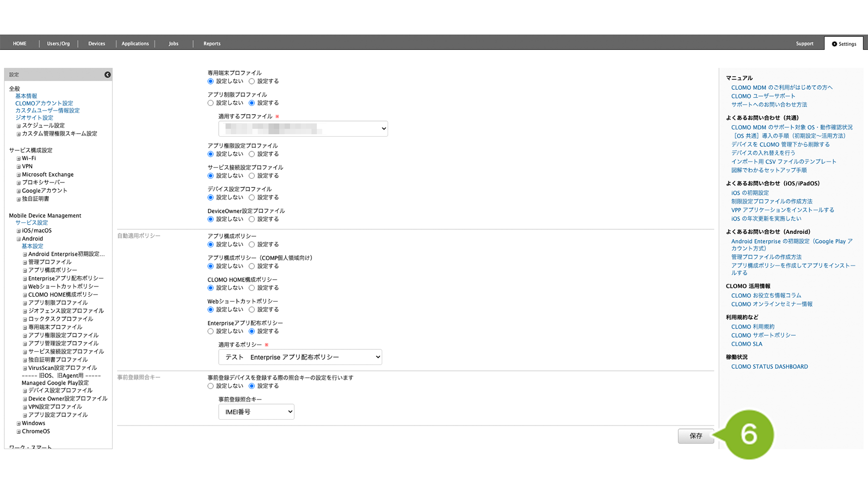Image resolution: width=868 pixels, height=488 pixels.
Task: Select 設定しない for アプリ制限プロファイル
Action: pos(210,103)
